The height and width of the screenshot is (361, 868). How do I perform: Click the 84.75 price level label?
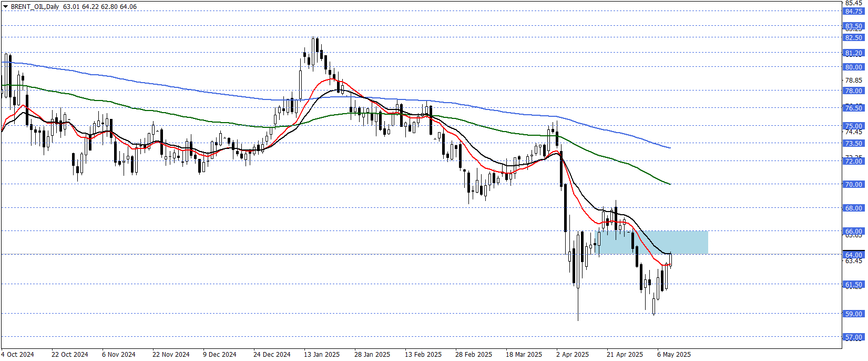coord(853,12)
